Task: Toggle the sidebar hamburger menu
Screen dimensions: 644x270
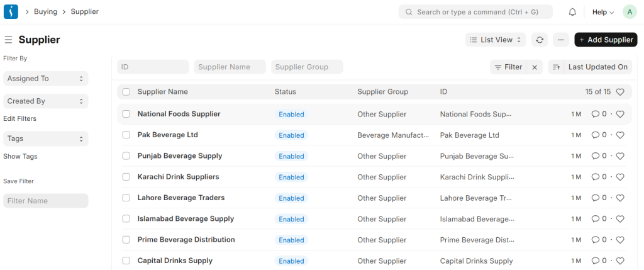Action: [8, 40]
